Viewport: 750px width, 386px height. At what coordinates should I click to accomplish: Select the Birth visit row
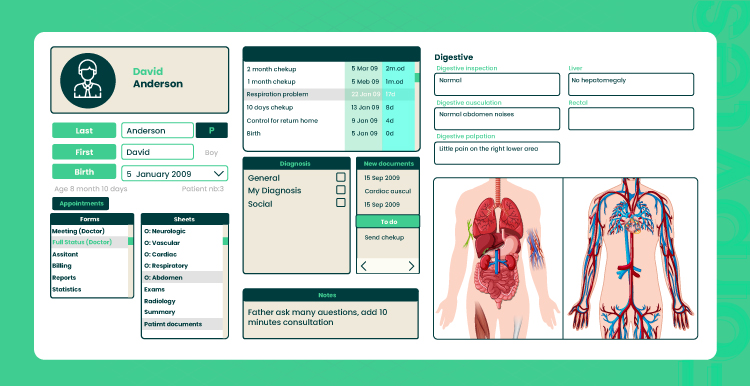point(329,133)
